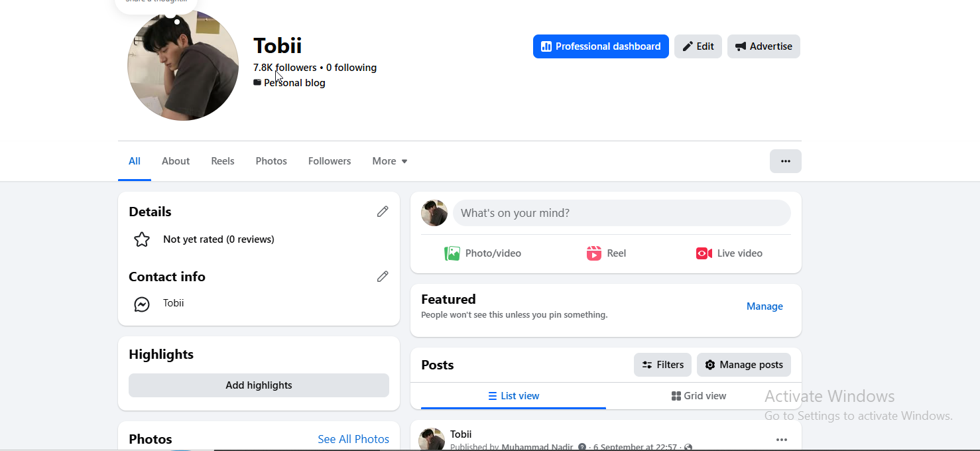This screenshot has width=980, height=451.
Task: Switch to the Followers tab
Action: pyautogui.click(x=330, y=161)
